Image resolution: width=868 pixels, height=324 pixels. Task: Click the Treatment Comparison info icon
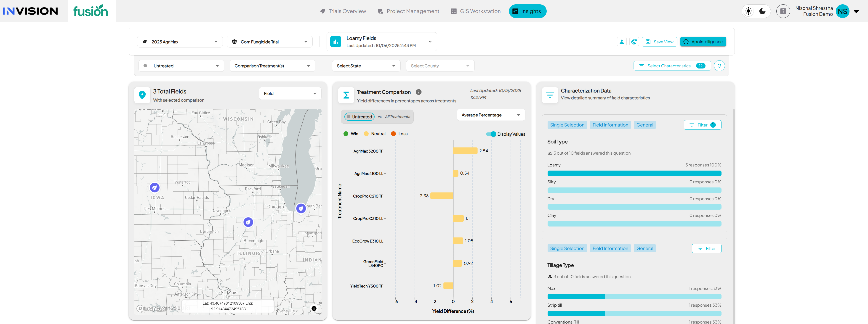(418, 92)
